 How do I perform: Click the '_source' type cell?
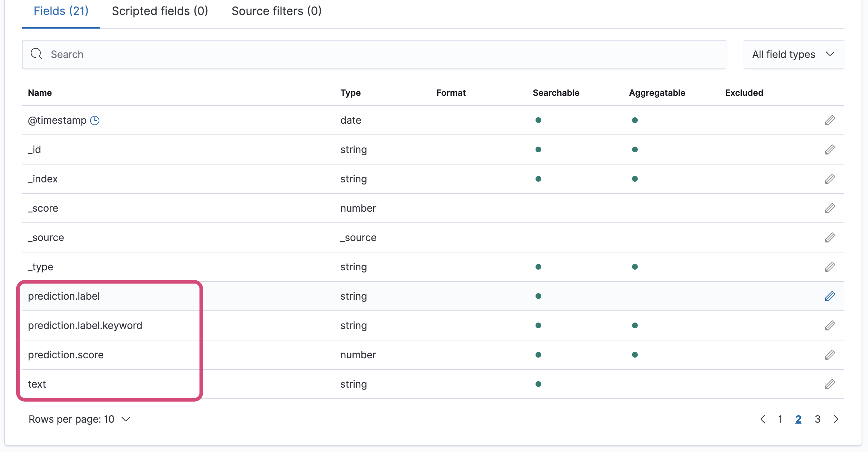[358, 237]
